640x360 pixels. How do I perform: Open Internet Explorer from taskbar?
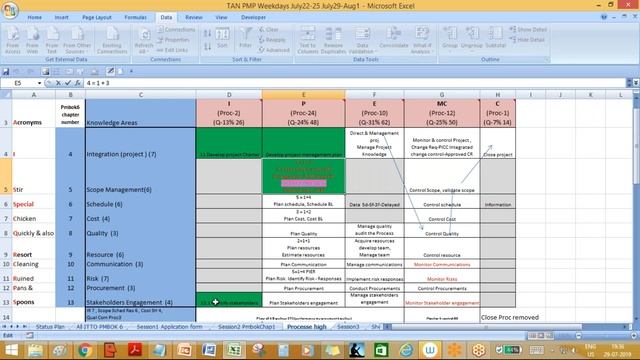[406, 350]
